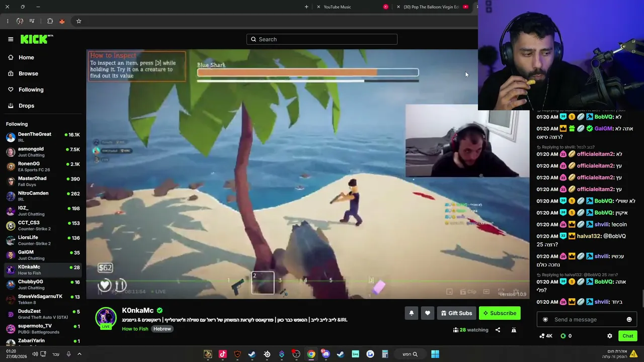Click BobVQ username in top chat message
The height and width of the screenshot is (362, 644).
pos(604,117)
